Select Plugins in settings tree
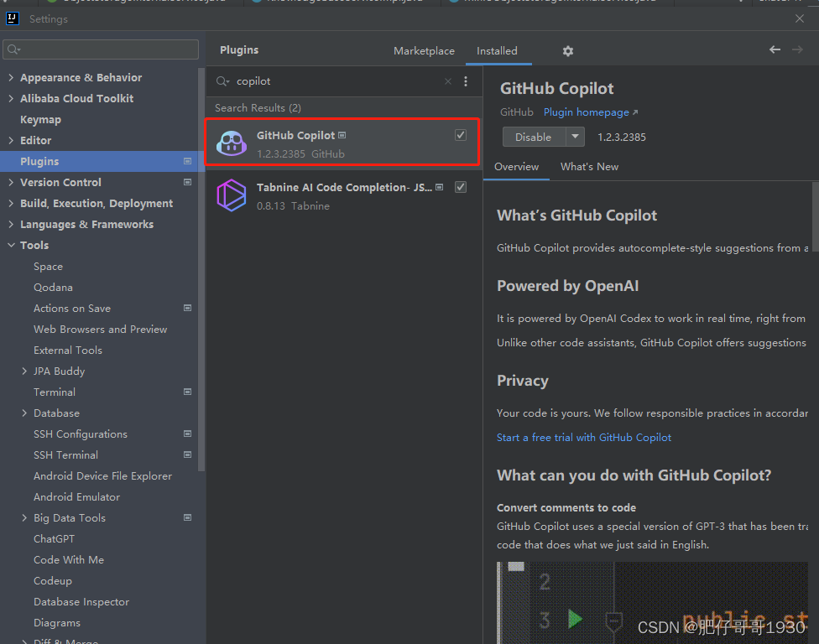The width and height of the screenshot is (819, 644). coord(99,161)
